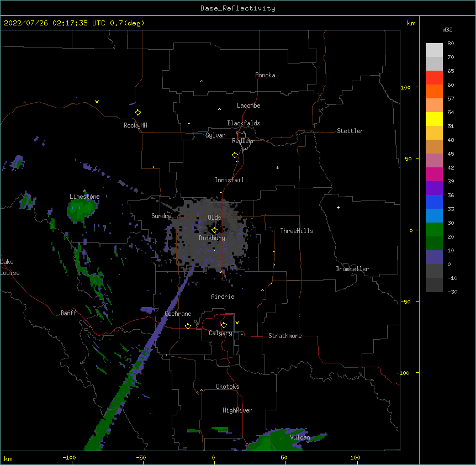This screenshot has height=465, width=476.
Task: Click the white asterisk east of Innisfail
Action: [x=277, y=167]
